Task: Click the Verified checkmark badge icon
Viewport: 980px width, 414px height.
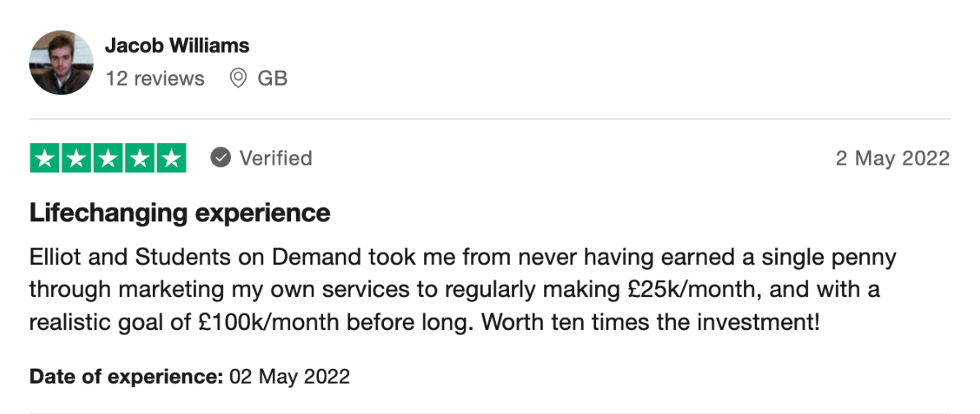Action: (220, 158)
